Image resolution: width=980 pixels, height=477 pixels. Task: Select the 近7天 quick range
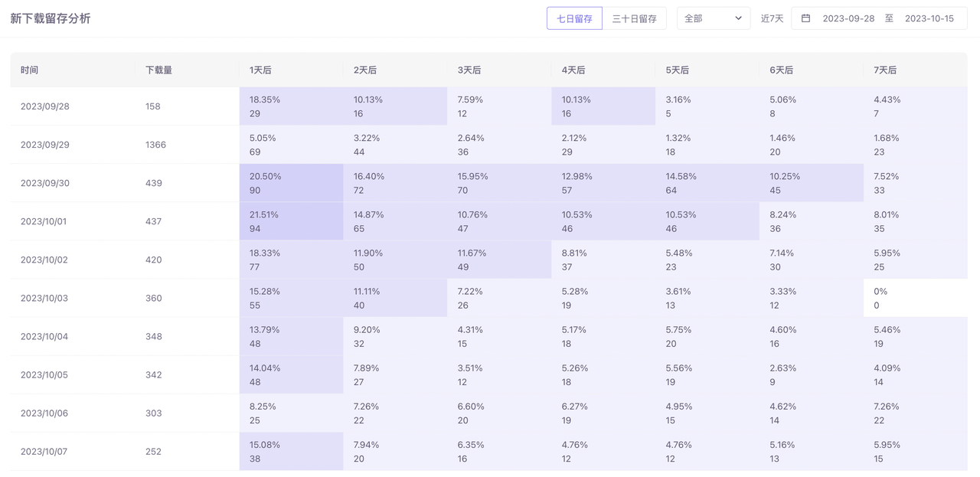(772, 18)
